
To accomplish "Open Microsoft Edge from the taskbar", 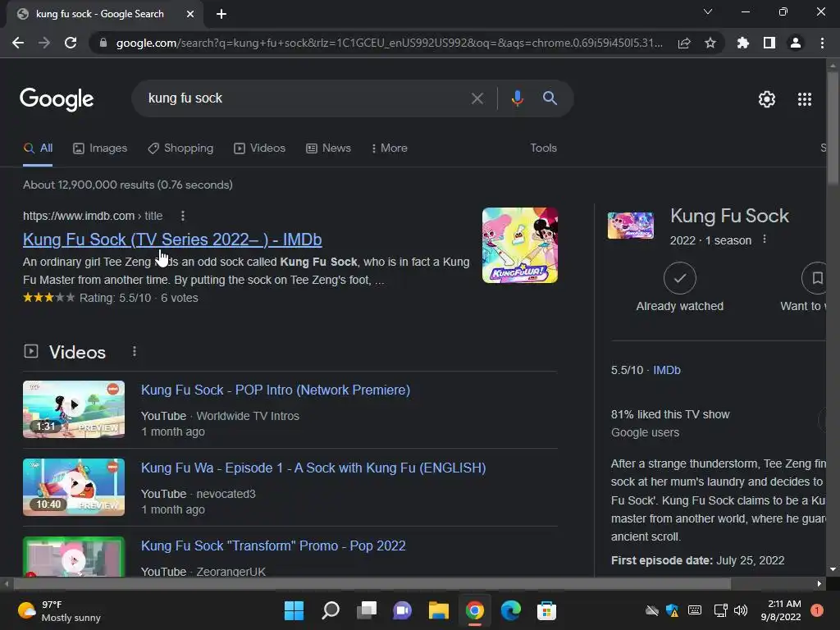I will coord(510,610).
